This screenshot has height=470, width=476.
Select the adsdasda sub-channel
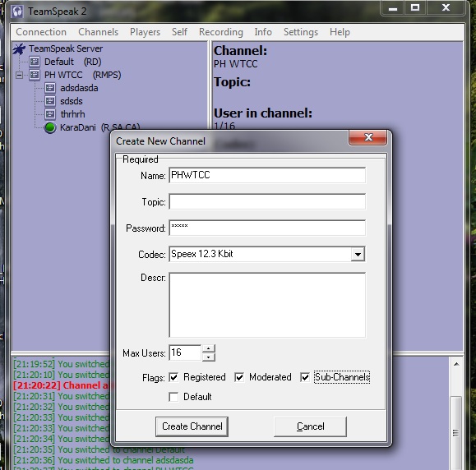tap(79, 88)
